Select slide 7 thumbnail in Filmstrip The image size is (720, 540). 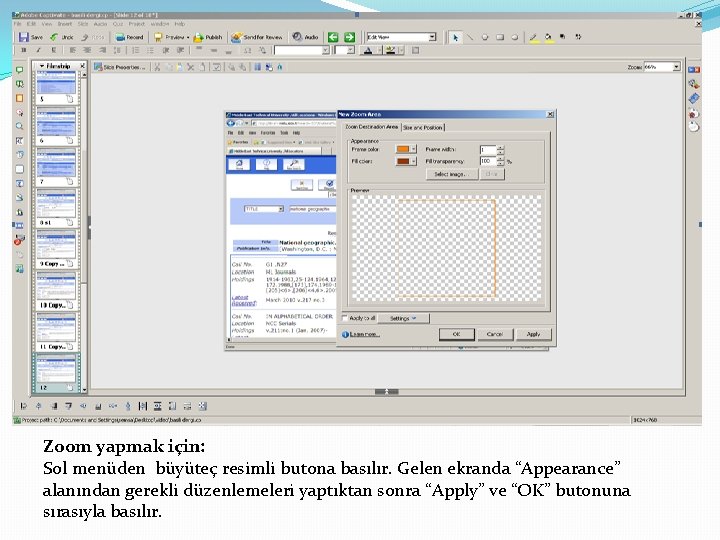pyautogui.click(x=56, y=164)
